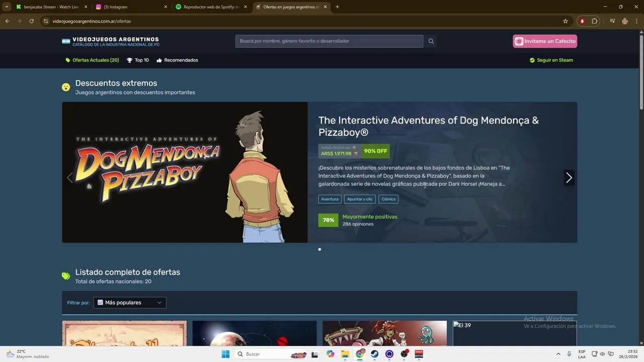This screenshot has width=644, height=362.
Task: Click the thumbs-up Recomendados icon
Action: coord(159,60)
